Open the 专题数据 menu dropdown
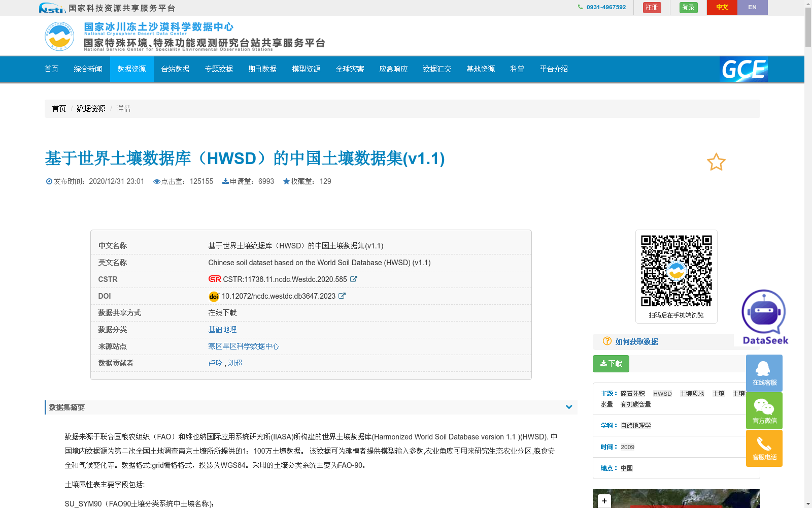This screenshot has height=508, width=812. (x=219, y=69)
